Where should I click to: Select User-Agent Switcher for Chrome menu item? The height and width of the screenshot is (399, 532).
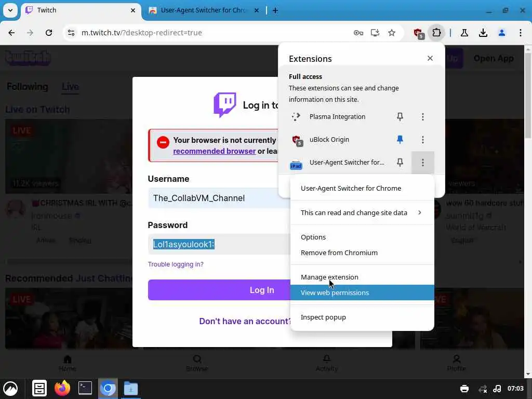(x=362, y=188)
